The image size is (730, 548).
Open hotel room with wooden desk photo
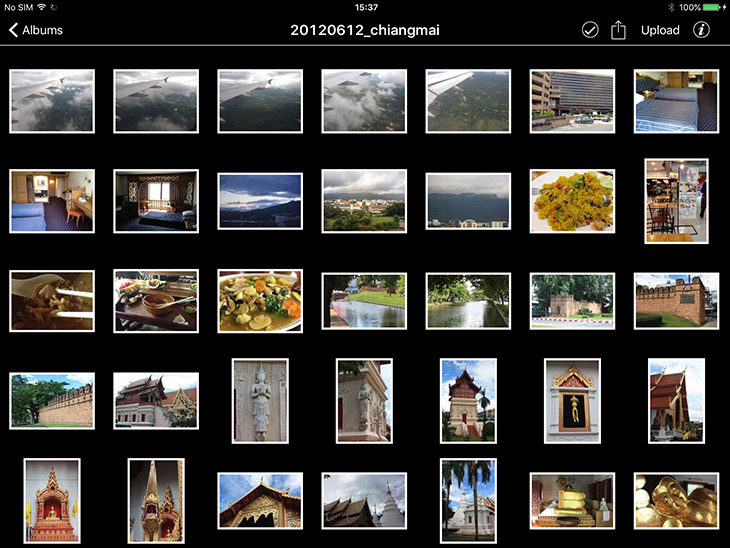[x=52, y=201]
